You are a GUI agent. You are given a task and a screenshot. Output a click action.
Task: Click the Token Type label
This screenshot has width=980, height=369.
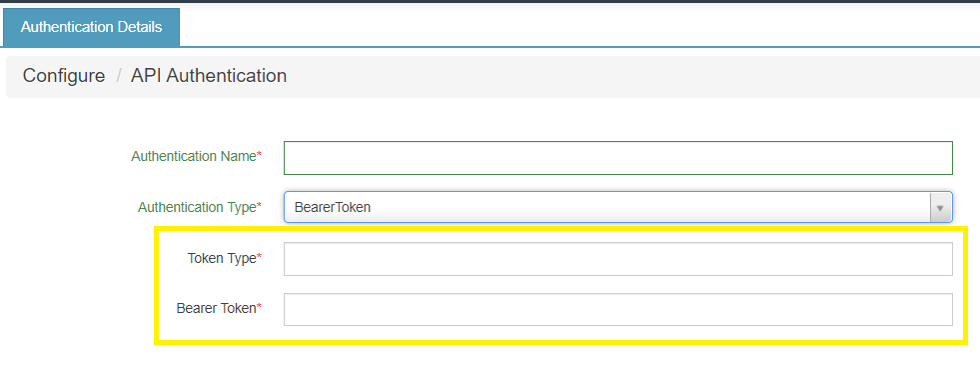point(222,258)
